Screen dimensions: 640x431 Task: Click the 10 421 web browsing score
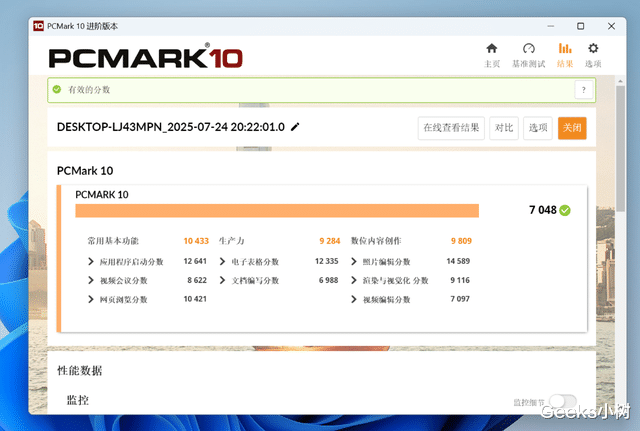coord(195,299)
